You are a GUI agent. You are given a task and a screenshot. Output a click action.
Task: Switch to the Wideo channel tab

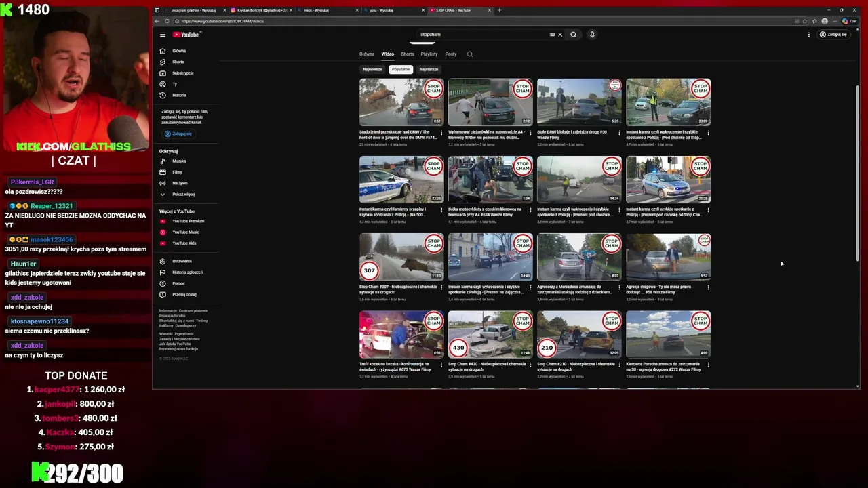387,54
